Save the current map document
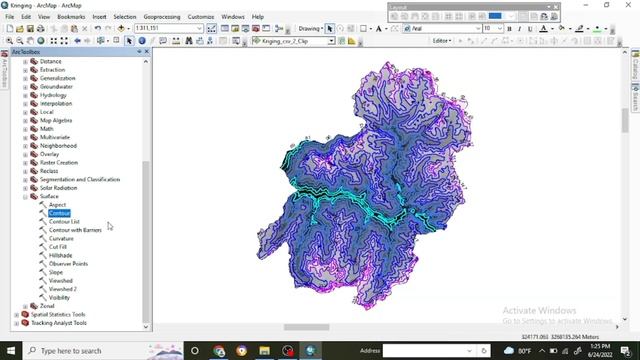 tap(30, 29)
